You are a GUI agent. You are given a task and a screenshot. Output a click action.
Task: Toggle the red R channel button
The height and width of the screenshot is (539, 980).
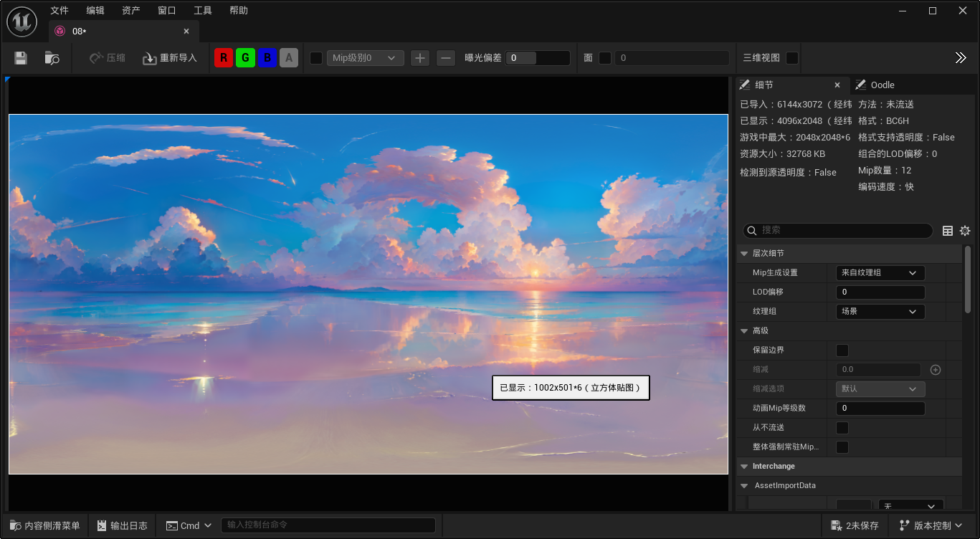point(224,58)
